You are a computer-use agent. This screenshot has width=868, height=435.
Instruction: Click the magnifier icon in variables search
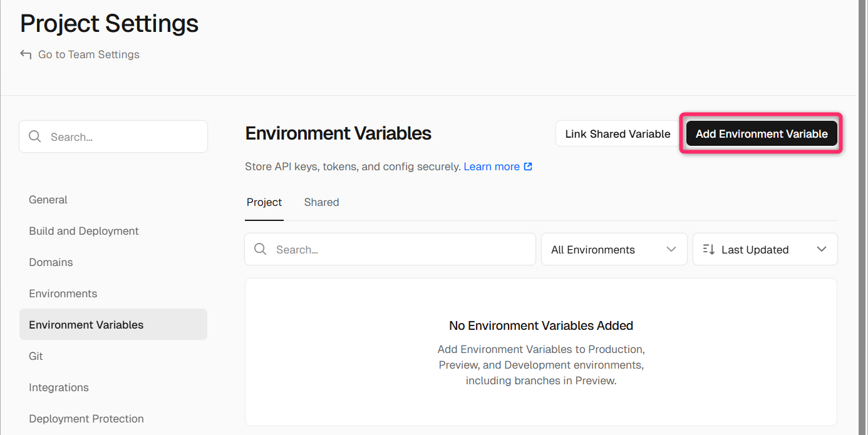261,249
